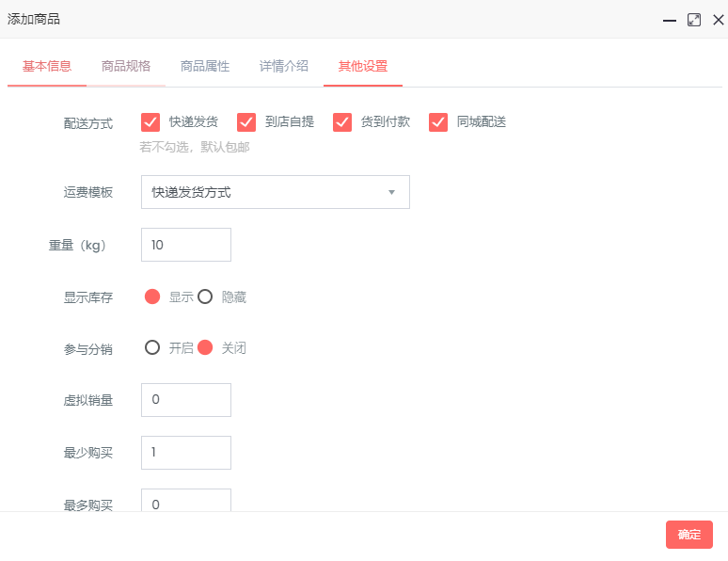728x561 pixels.
Task: Uncheck the 快递发货 delivery checkbox
Action: [150, 122]
